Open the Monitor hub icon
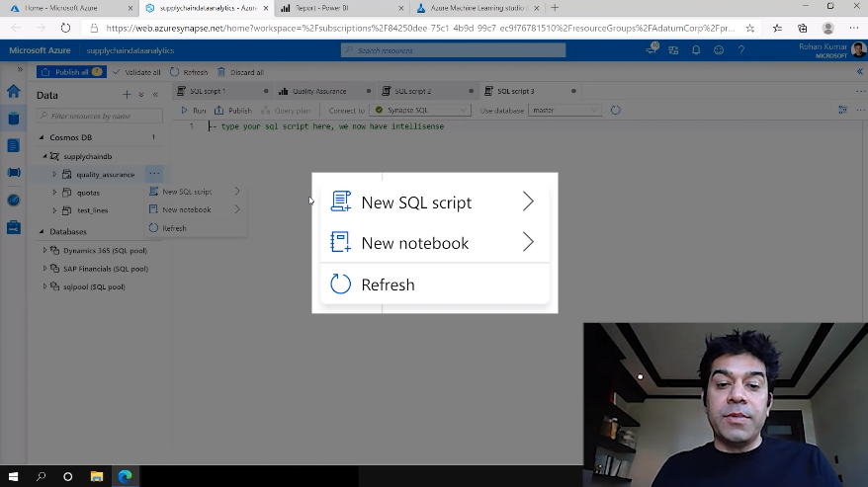Viewport: 868px width, 487px height. (x=13, y=200)
